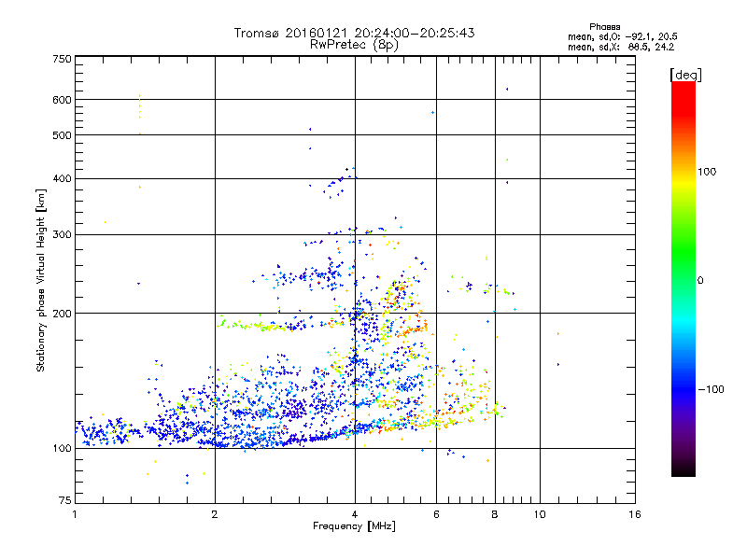This screenshot has height=560, width=747.
Task: Click the colorbar "100" tick label
Action: click(x=707, y=172)
